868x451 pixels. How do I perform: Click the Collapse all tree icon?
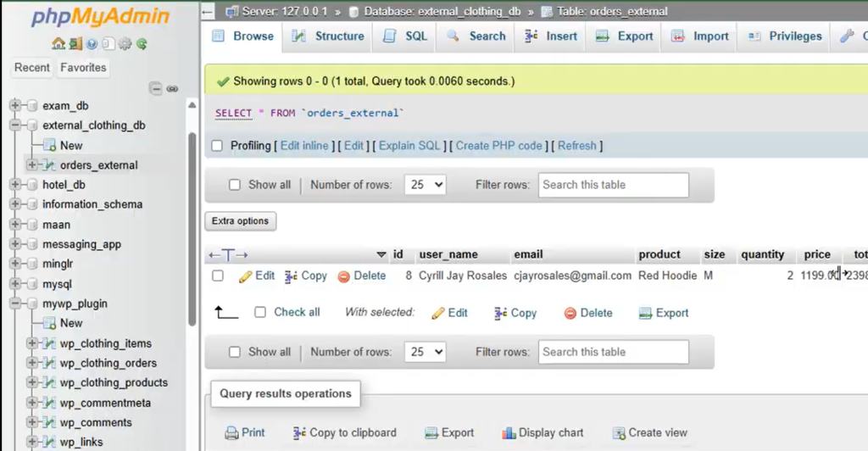(156, 88)
